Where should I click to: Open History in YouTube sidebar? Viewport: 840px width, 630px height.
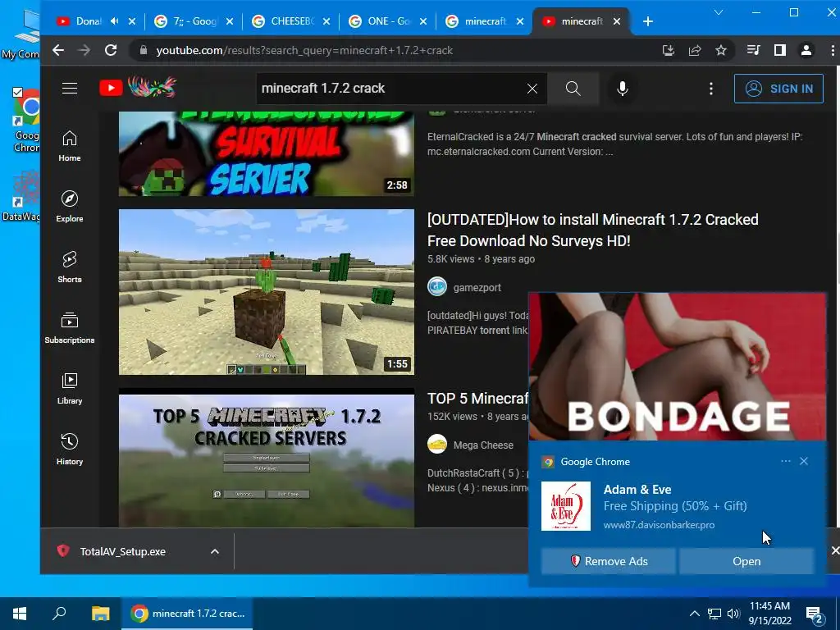[70, 449]
